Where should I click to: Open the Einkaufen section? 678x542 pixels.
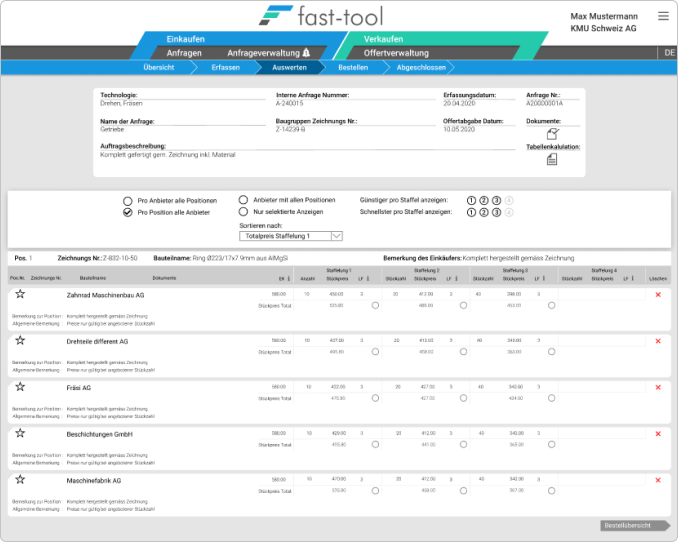pyautogui.click(x=185, y=39)
